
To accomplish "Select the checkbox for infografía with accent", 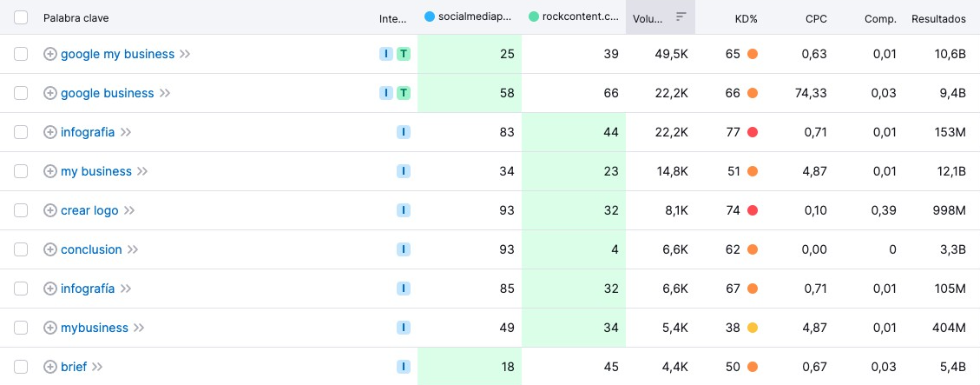I will coord(21,289).
